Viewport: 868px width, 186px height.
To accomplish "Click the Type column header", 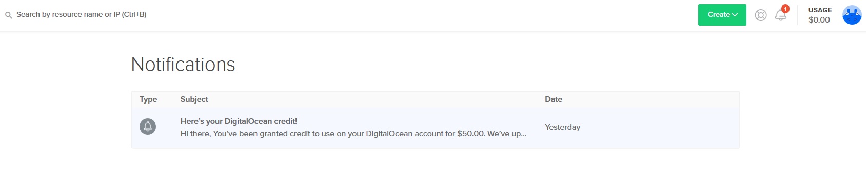I will [148, 99].
